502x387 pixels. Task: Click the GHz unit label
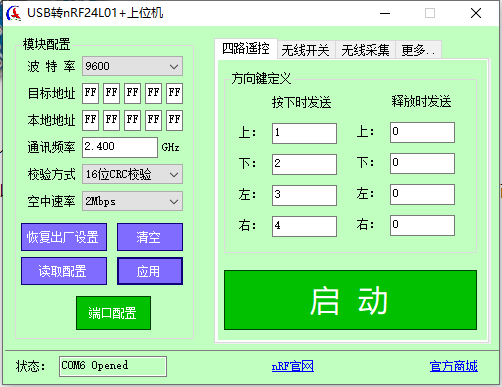(x=170, y=147)
